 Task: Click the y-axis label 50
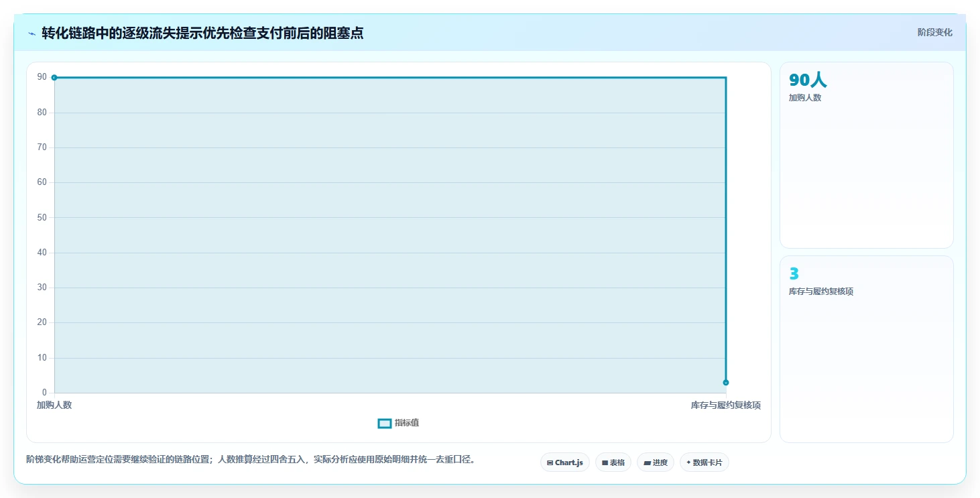click(x=42, y=218)
